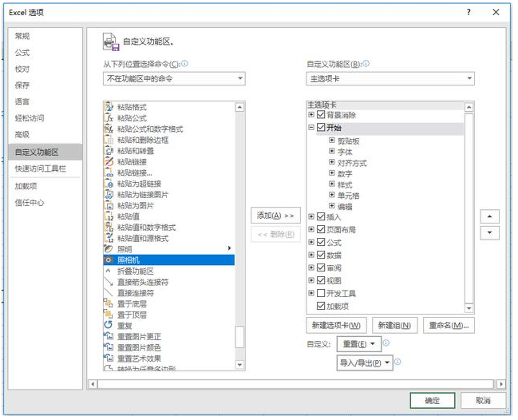Enable the 开发工具 checkbox
This screenshot has height=420, width=518.
coord(321,293)
